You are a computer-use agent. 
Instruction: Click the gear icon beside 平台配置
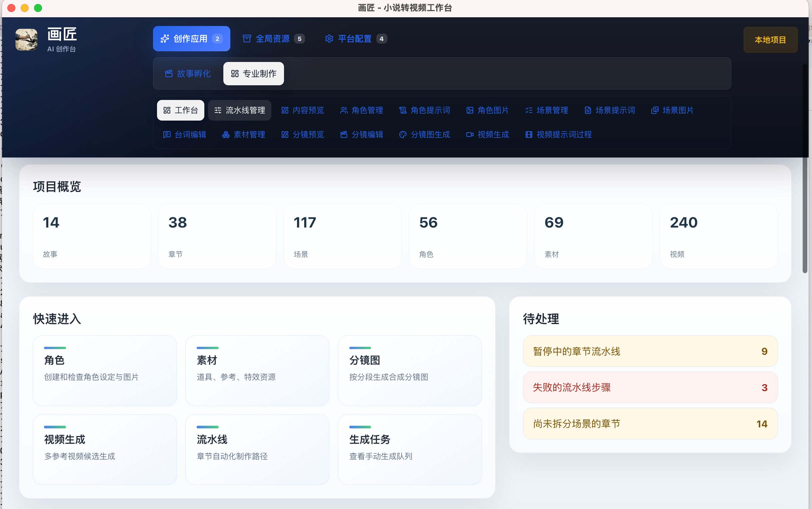click(x=329, y=39)
